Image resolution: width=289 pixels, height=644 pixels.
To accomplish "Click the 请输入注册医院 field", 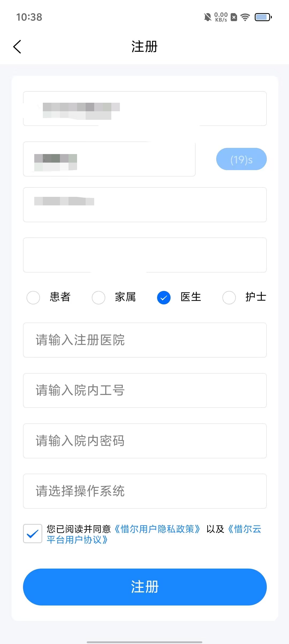I will point(145,340).
